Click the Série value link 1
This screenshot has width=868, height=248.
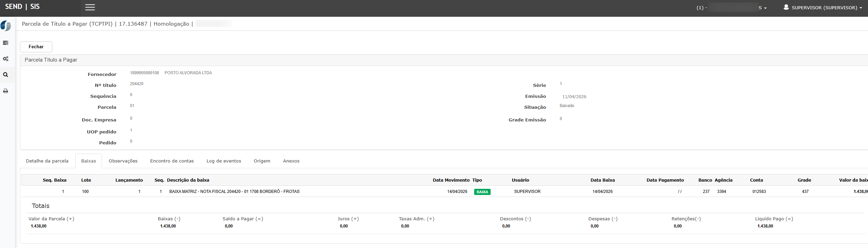coord(561,84)
